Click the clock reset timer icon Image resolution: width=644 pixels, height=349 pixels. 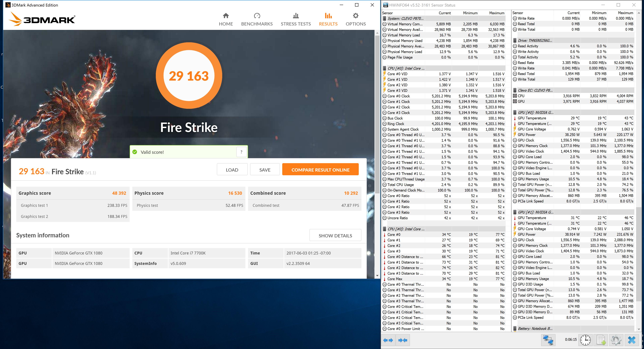(585, 340)
